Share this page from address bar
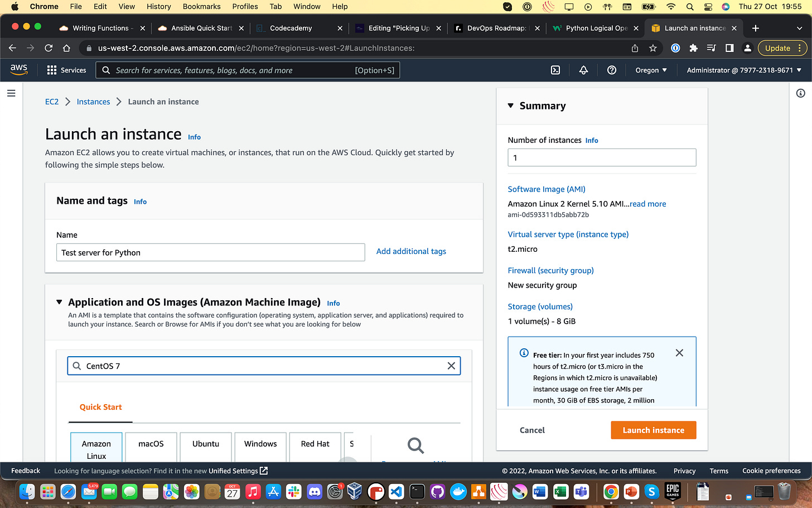This screenshot has height=508, width=812. click(635, 48)
